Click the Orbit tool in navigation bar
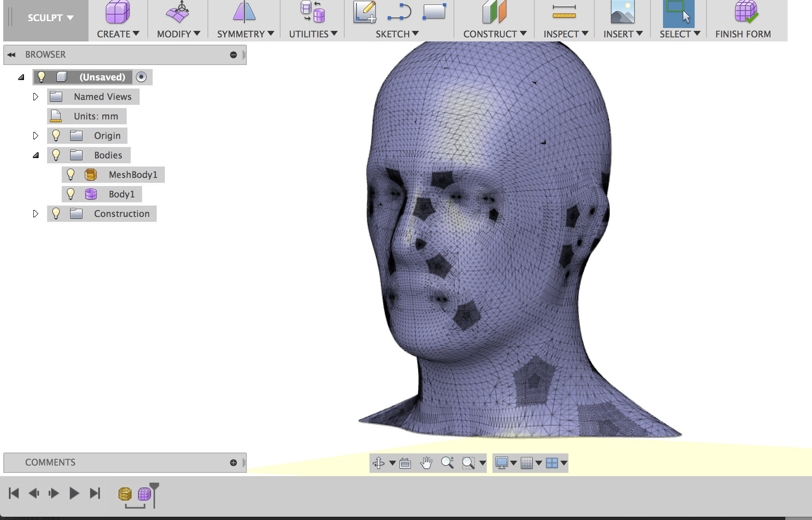This screenshot has height=520, width=812. [378, 463]
